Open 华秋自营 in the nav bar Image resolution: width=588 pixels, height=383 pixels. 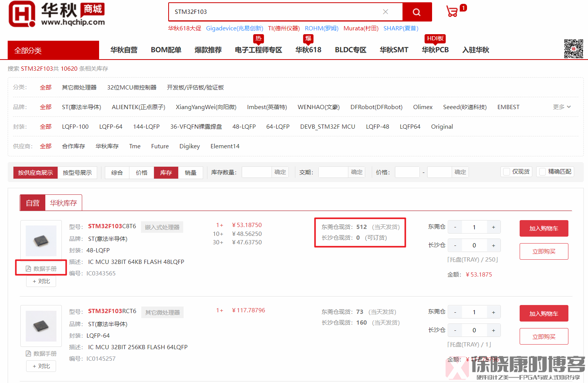tap(124, 50)
